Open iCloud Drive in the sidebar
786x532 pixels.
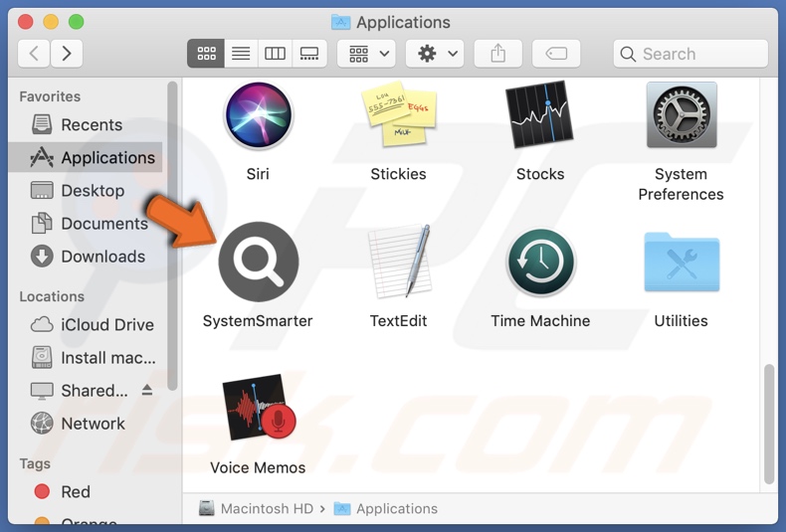(x=86, y=324)
